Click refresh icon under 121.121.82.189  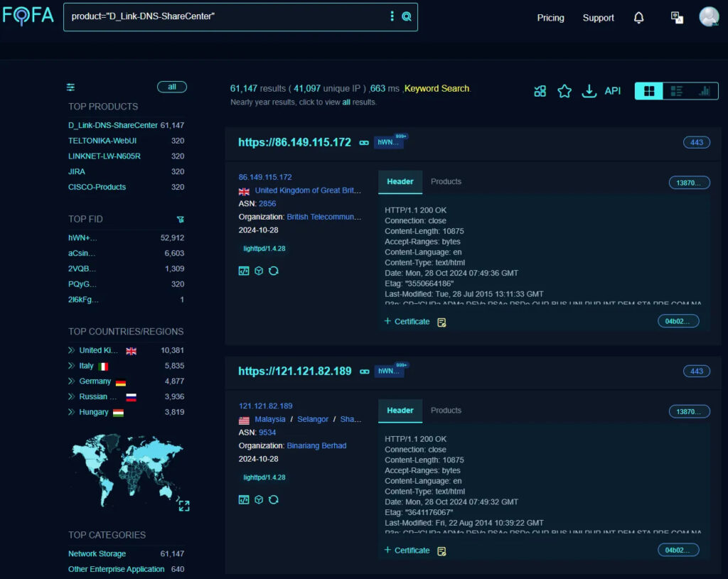click(274, 499)
